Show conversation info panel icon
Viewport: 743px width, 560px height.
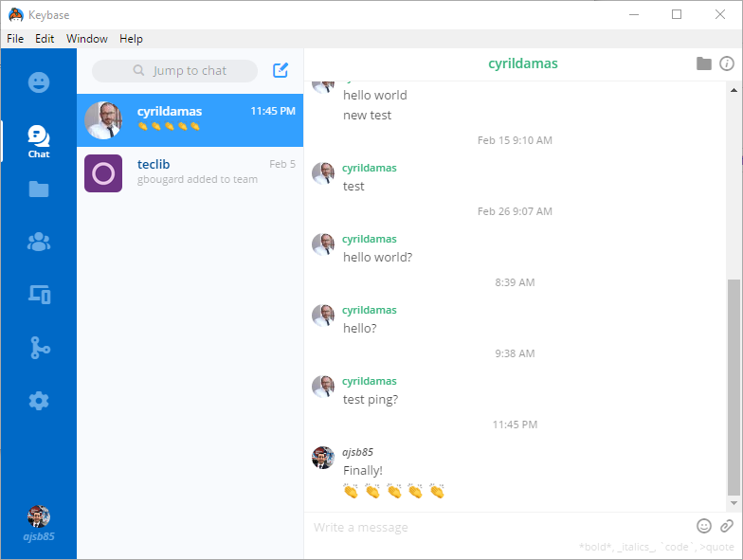[x=726, y=63]
